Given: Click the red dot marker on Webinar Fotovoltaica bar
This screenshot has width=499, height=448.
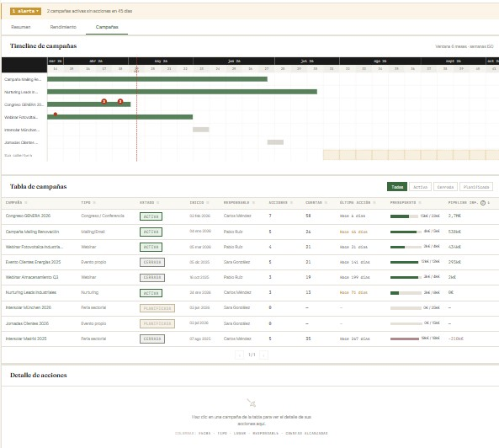Looking at the screenshot, I should 56,114.
